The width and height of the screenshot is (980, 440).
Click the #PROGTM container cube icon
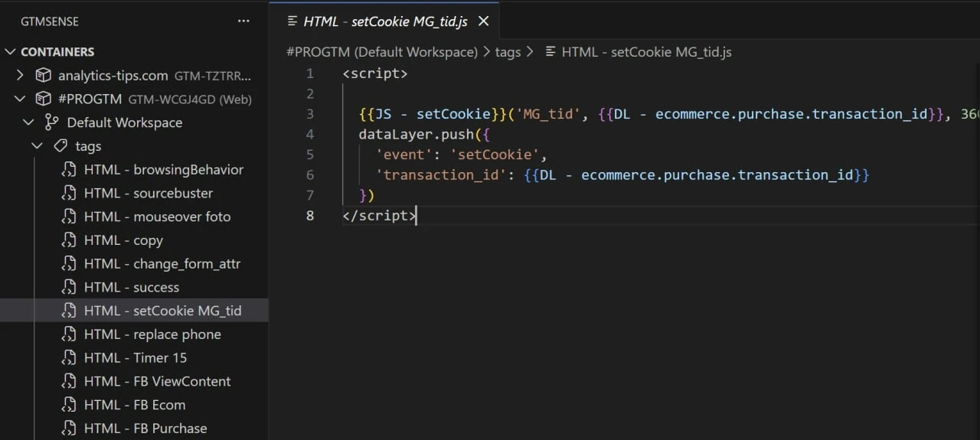(x=44, y=99)
